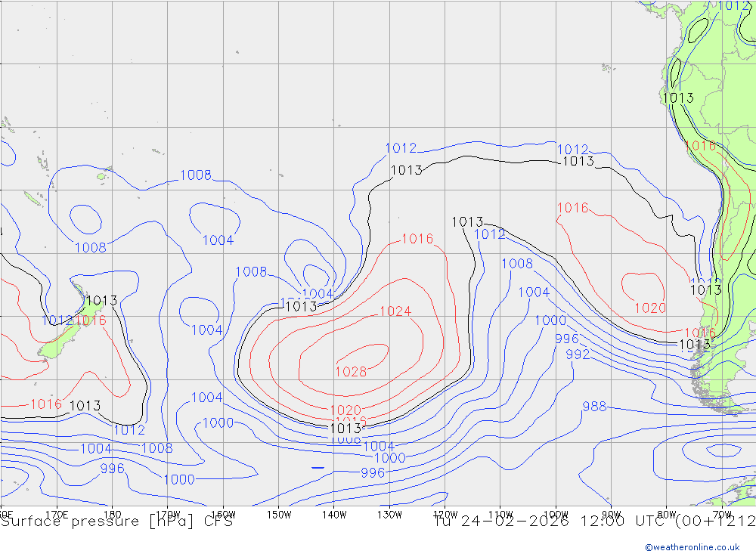
Task: Click the blue 988 isobar label
Action: 594,407
